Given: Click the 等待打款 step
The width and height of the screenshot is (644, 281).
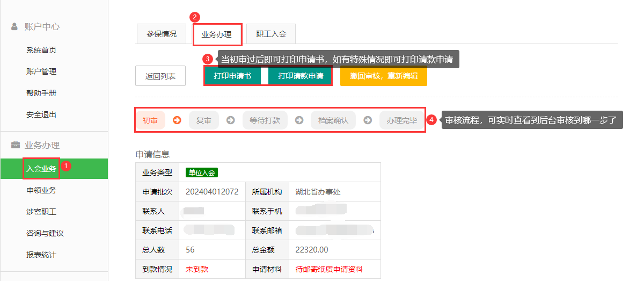Looking at the screenshot, I should tap(265, 120).
